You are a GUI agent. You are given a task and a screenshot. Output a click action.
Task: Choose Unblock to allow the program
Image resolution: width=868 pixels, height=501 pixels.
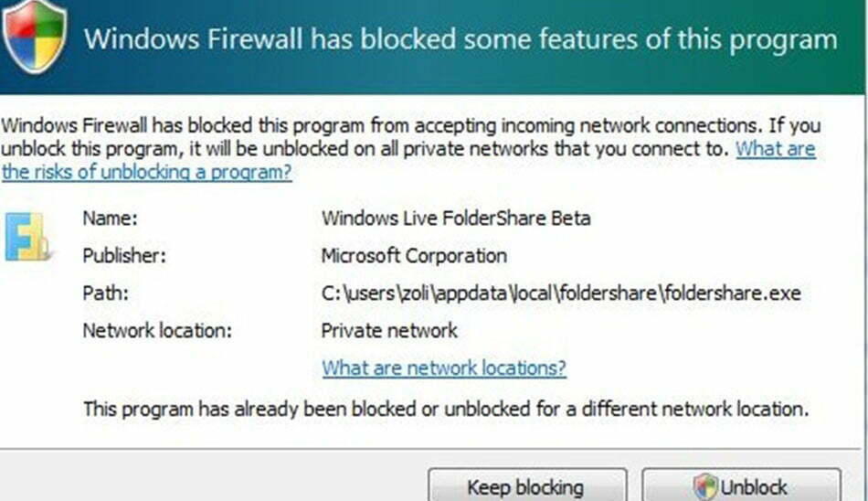click(741, 486)
